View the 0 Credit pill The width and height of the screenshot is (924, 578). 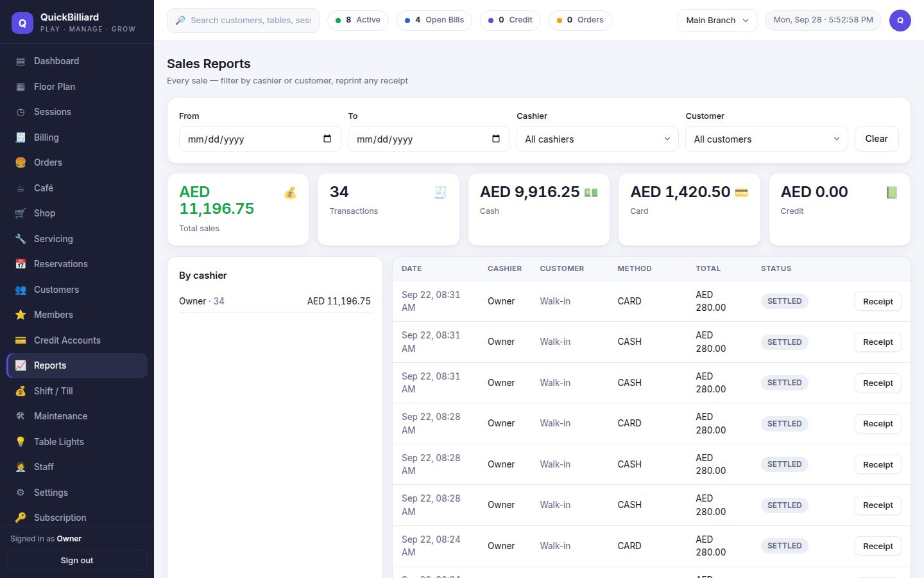tap(510, 21)
